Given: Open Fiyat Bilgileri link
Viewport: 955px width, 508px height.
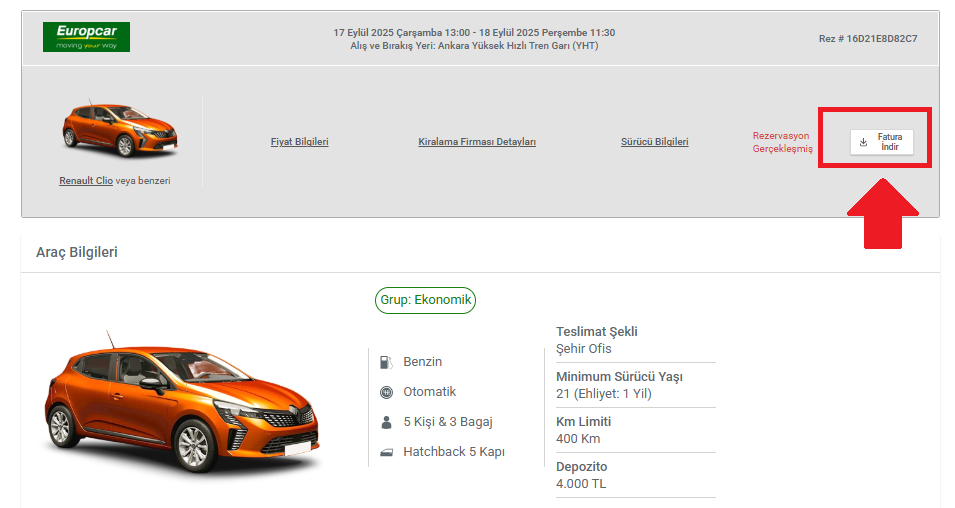Looking at the screenshot, I should pos(300,142).
